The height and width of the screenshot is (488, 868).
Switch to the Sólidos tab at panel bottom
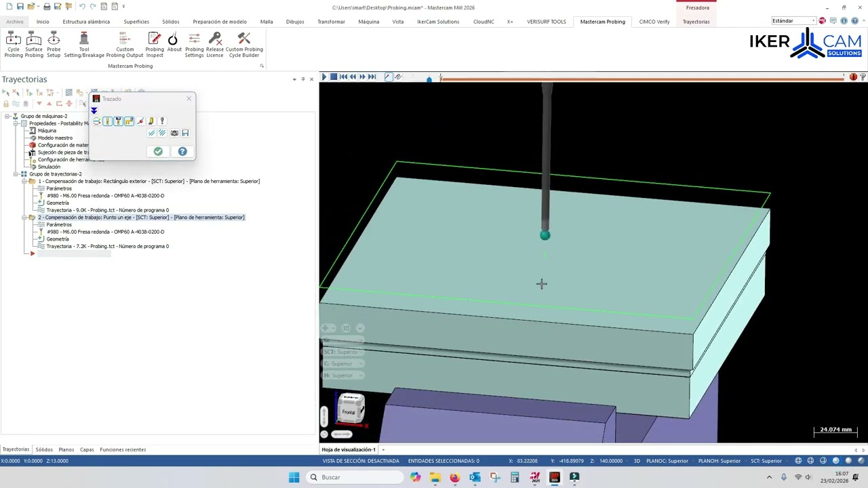point(44,449)
